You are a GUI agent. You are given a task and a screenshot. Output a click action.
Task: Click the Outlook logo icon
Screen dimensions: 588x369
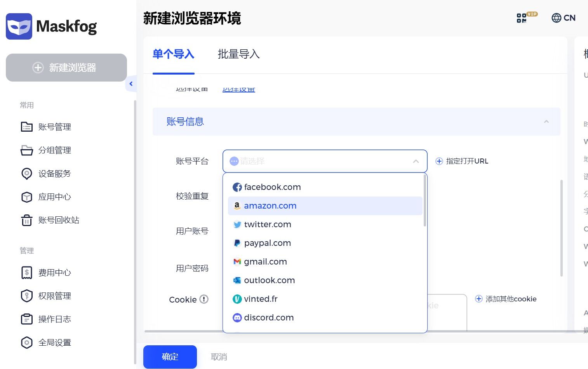(x=237, y=280)
